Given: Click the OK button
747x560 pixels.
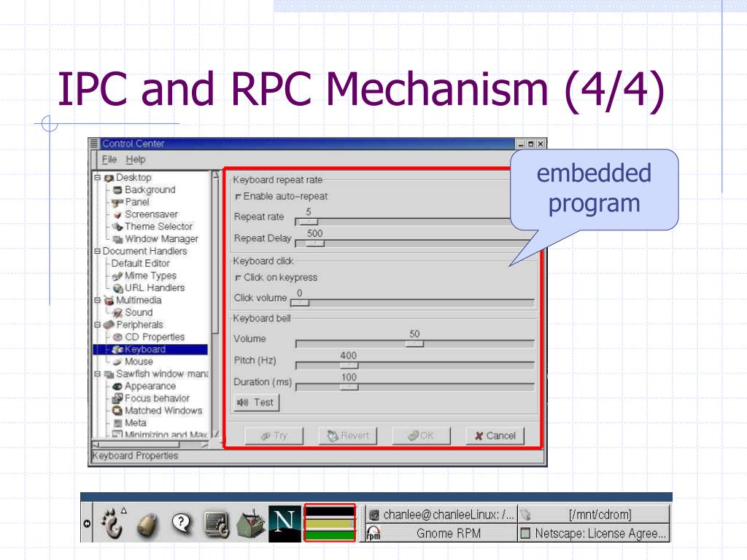Looking at the screenshot, I should coord(421,436).
